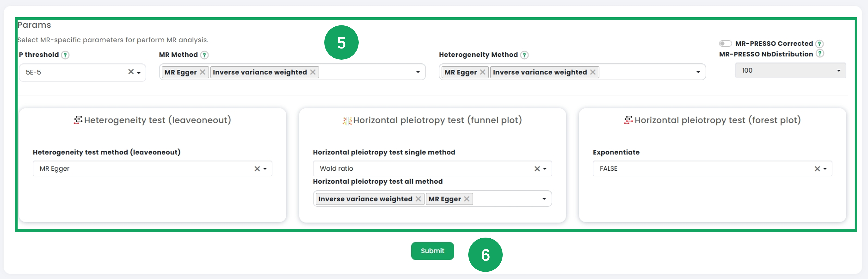Remove MR Egger from pleiotropy all method
This screenshot has height=279, width=868.
pos(467,199)
